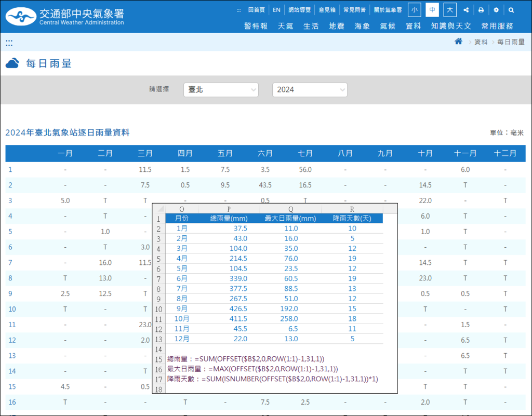Screen dimensions: 532x416
Task: Click the 關於氣象署 link
Action: pos(388,10)
